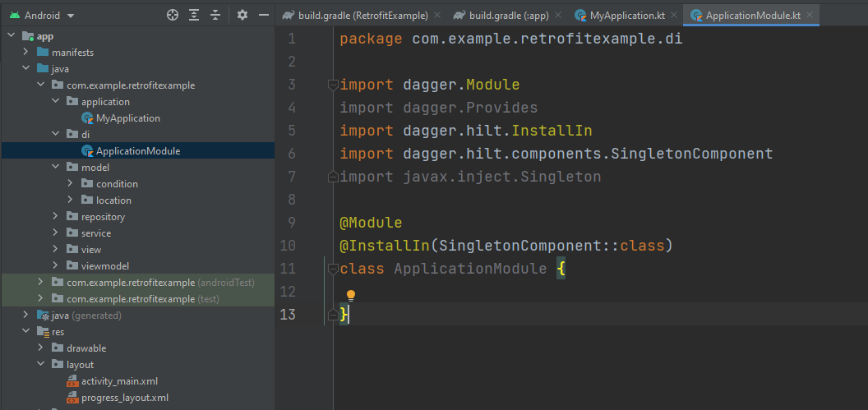Expand the viewmodel package
The height and width of the screenshot is (410, 868).
pos(56,266)
